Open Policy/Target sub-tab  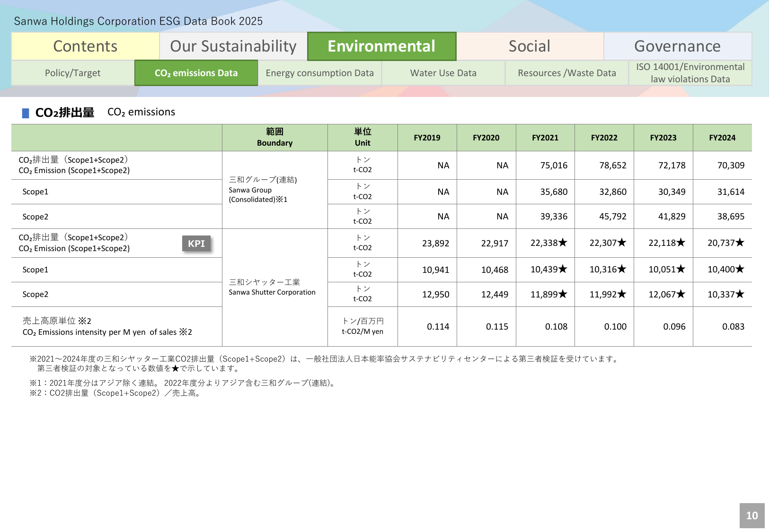pos(73,73)
